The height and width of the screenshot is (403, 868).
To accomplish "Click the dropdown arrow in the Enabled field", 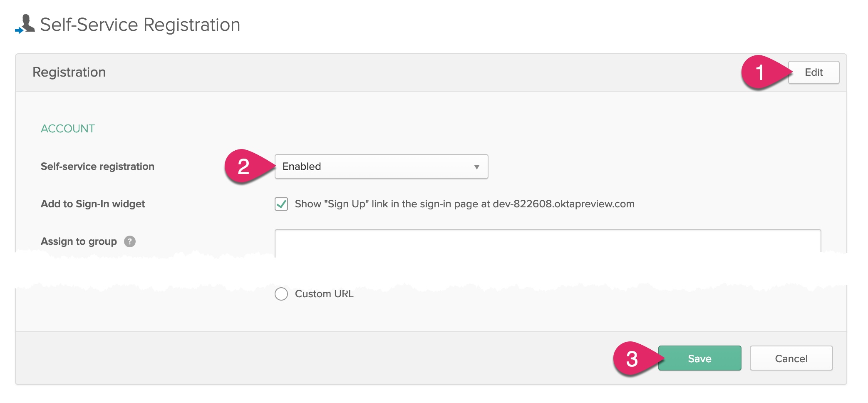I will (476, 167).
